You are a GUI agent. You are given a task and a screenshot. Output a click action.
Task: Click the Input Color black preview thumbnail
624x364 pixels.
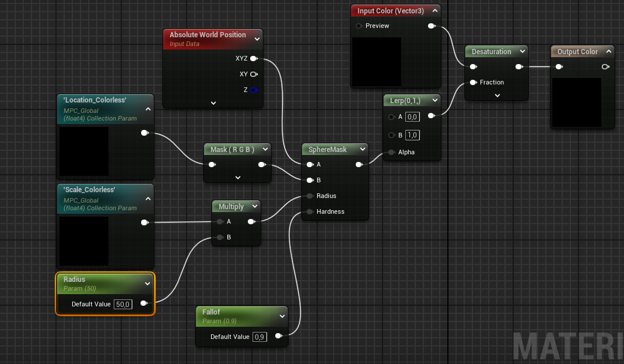pos(377,62)
